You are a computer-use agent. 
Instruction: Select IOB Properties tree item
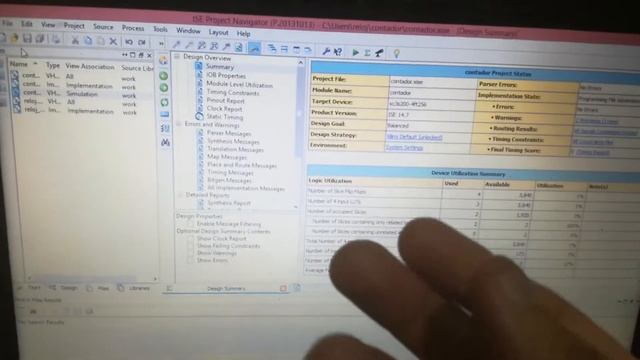pos(226,76)
